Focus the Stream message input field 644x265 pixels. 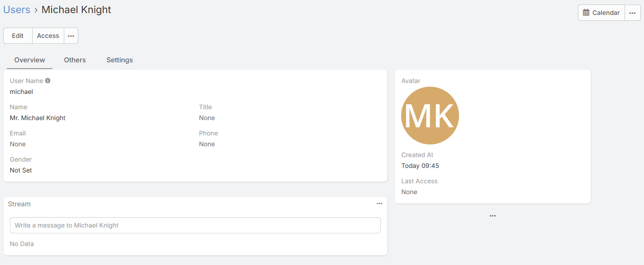click(x=195, y=225)
